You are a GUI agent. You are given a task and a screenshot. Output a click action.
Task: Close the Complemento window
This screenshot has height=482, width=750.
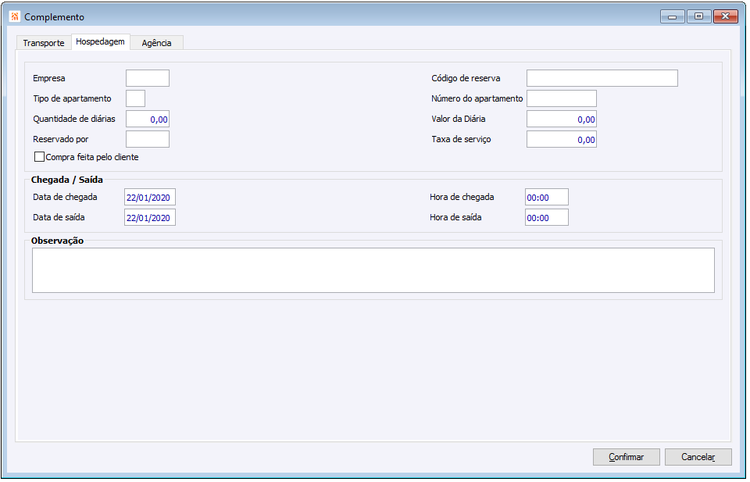pos(726,17)
